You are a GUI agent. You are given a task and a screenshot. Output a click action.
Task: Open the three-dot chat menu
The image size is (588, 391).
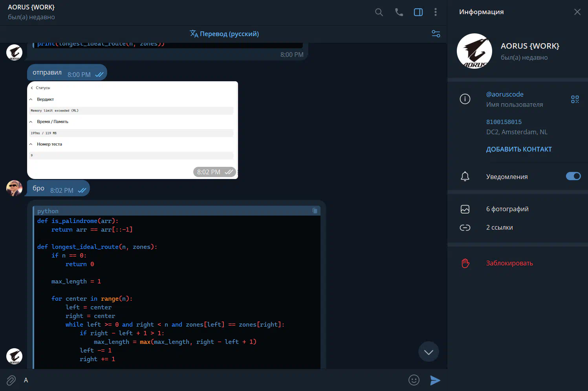point(436,12)
